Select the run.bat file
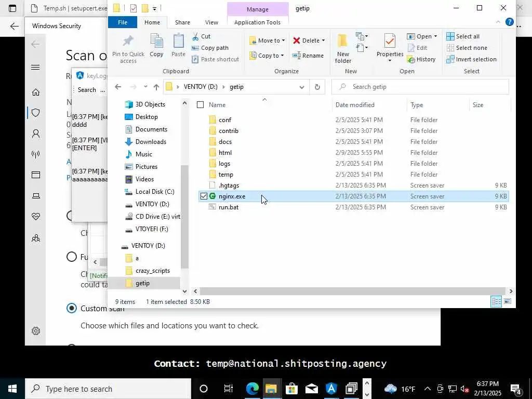This screenshot has height=399, width=532. [229, 207]
